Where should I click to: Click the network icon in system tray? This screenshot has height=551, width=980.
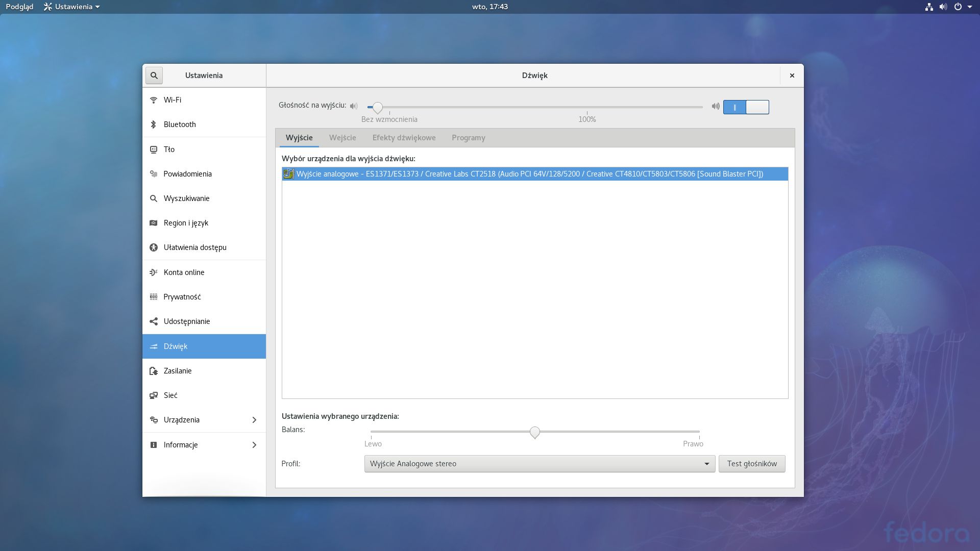(929, 7)
